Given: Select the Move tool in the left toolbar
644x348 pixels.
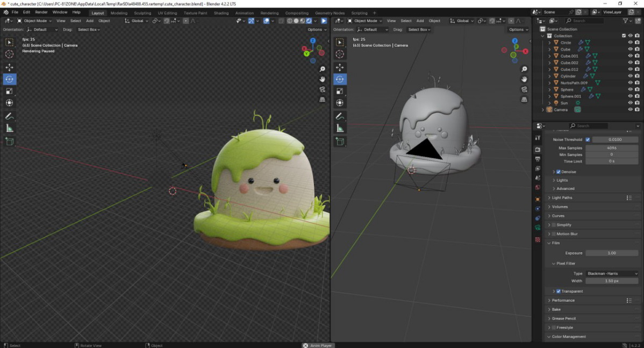Looking at the screenshot, I should pyautogui.click(x=9, y=67).
